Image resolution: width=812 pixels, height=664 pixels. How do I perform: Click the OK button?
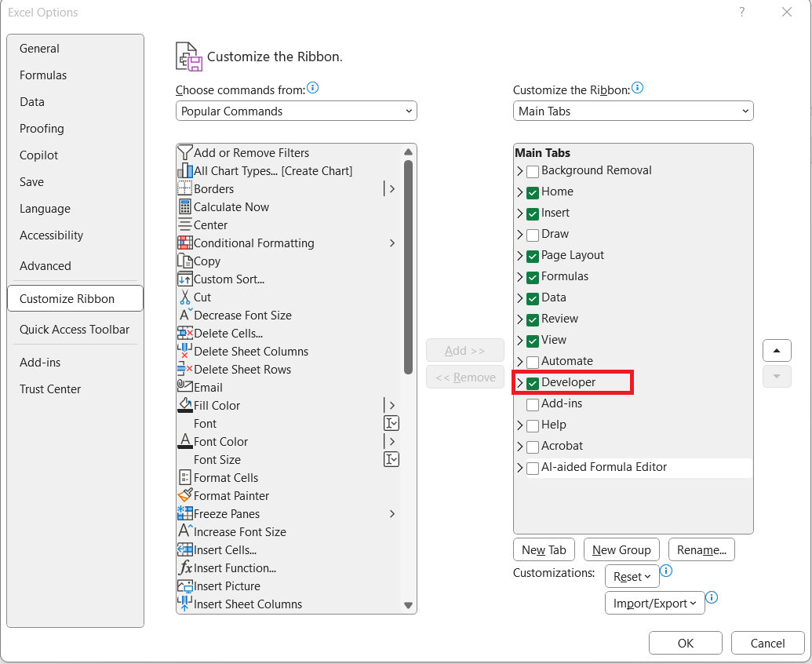click(685, 643)
